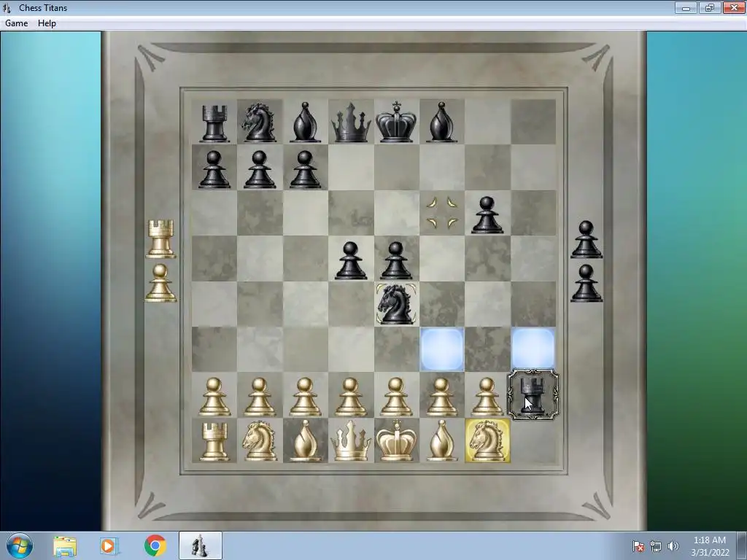Open the Help menu
The width and height of the screenshot is (747, 560).
pos(47,23)
